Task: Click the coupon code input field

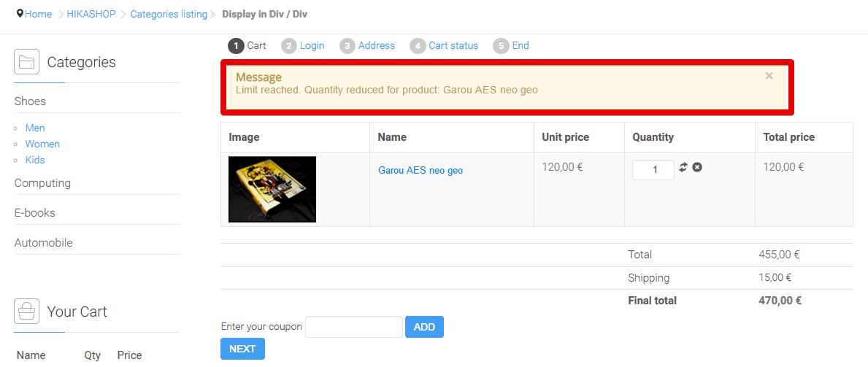Action: (x=354, y=327)
